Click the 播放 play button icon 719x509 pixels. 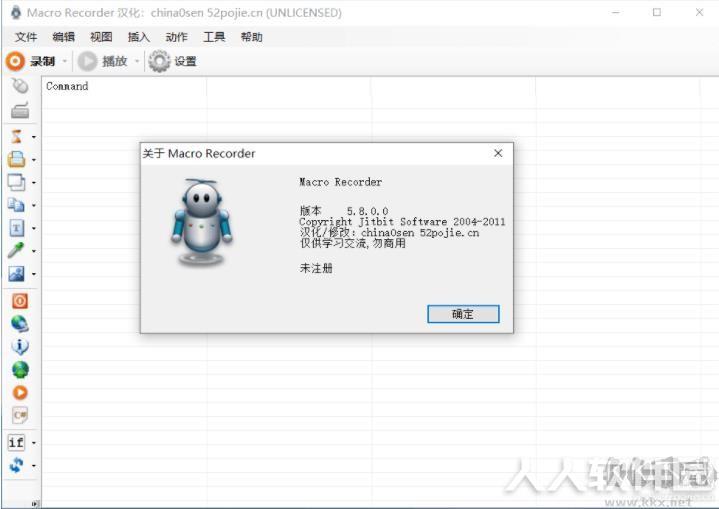87,61
